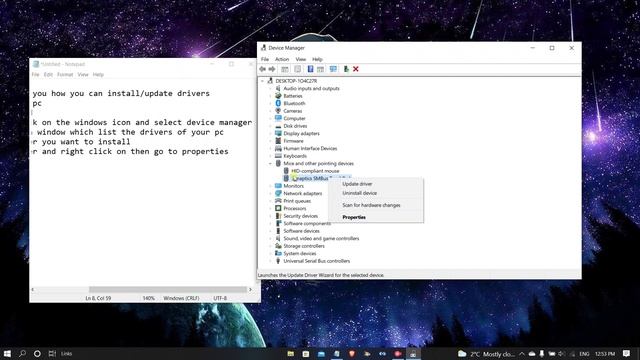Open Notepad File menu
The height and width of the screenshot is (360, 640).
coord(36,75)
